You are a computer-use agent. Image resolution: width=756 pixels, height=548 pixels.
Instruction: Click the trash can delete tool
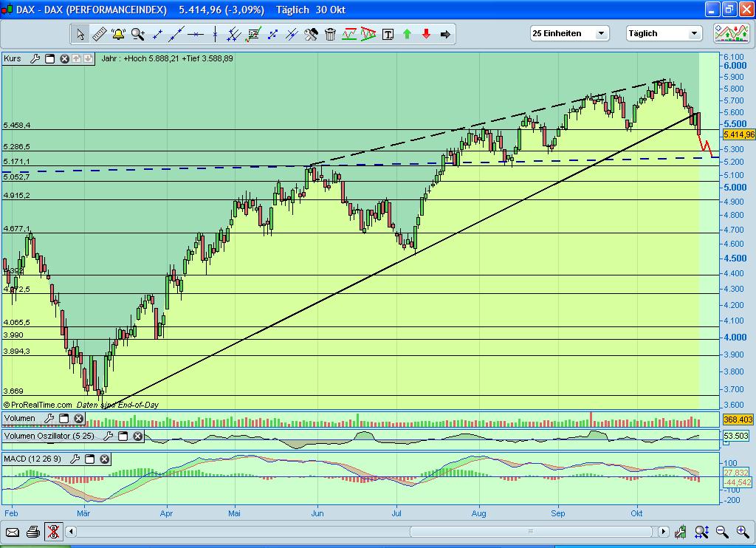click(x=330, y=34)
